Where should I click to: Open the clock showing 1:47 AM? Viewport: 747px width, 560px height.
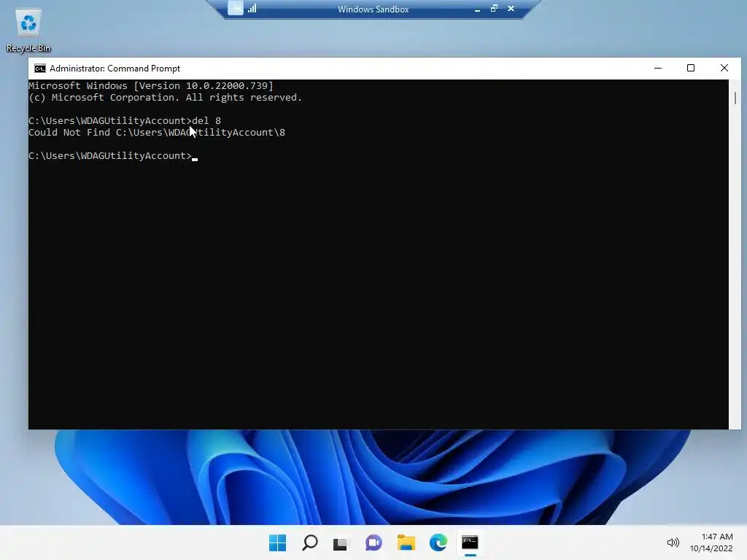coord(711,542)
